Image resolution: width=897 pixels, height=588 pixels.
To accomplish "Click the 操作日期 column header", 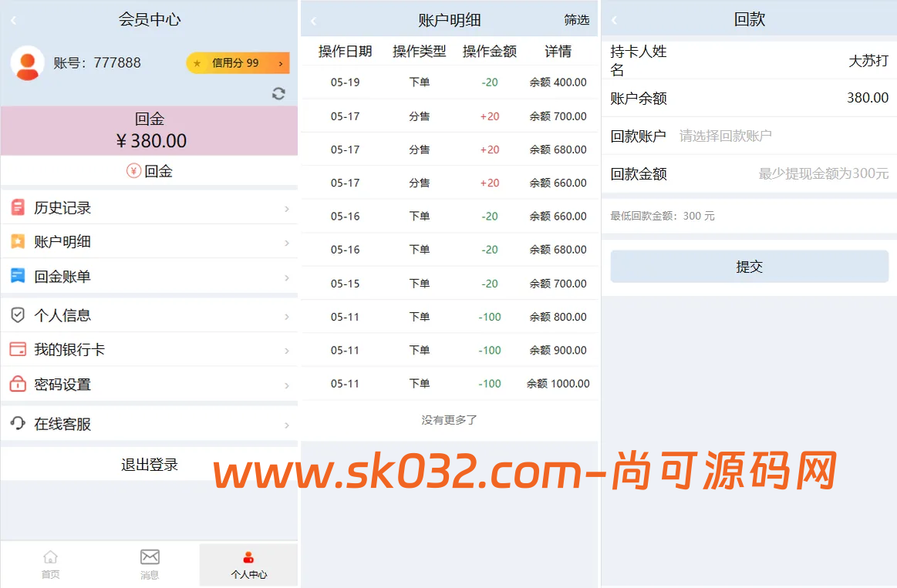I will click(x=346, y=52).
